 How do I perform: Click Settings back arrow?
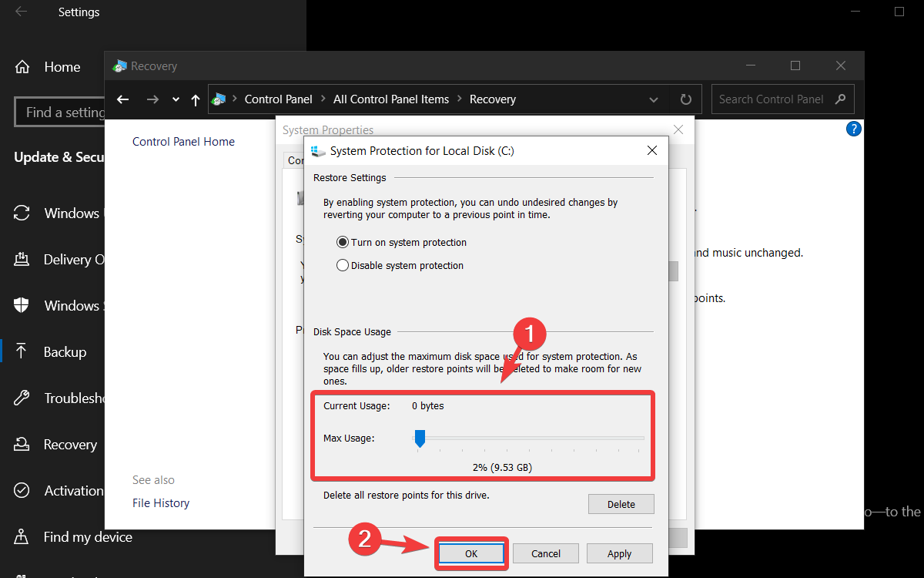tap(22, 12)
